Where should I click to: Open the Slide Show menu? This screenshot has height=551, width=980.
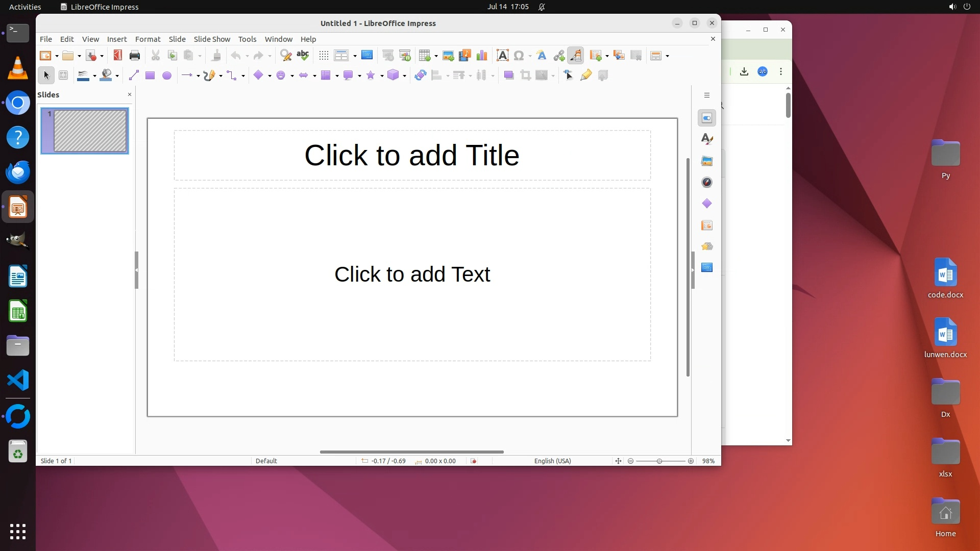(212, 39)
